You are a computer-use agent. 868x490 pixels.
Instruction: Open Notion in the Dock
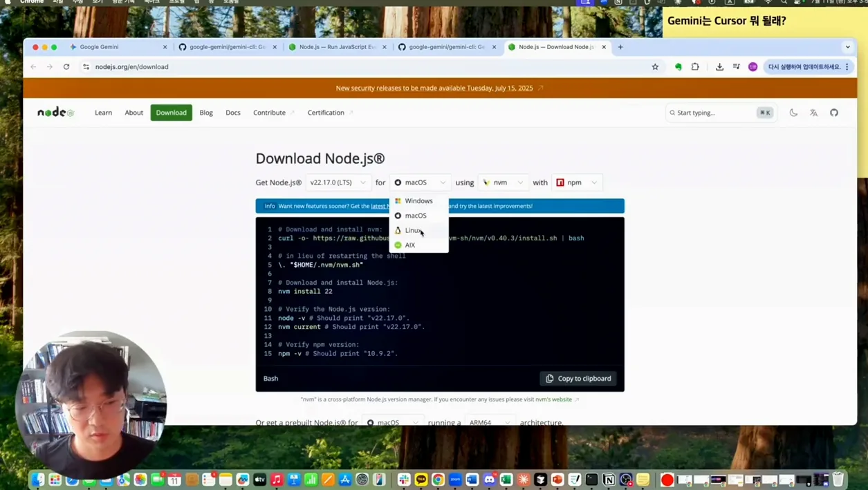pyautogui.click(x=609, y=480)
